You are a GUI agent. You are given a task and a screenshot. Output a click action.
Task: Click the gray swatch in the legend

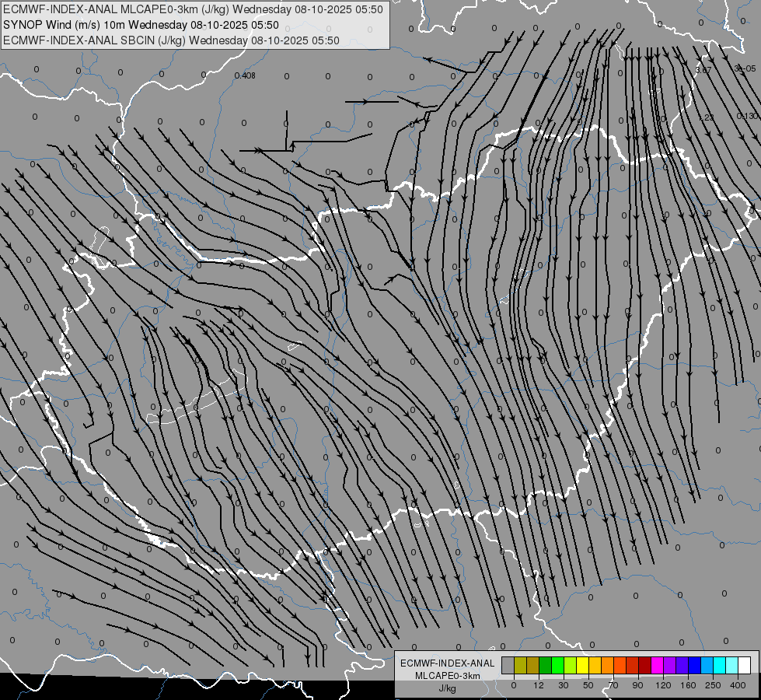(508, 666)
